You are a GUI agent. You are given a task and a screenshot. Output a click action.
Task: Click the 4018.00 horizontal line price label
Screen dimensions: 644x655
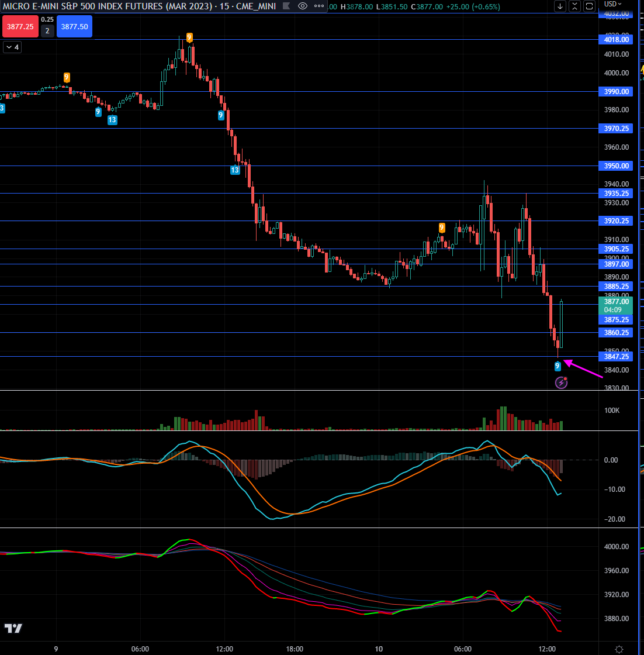pyautogui.click(x=616, y=39)
